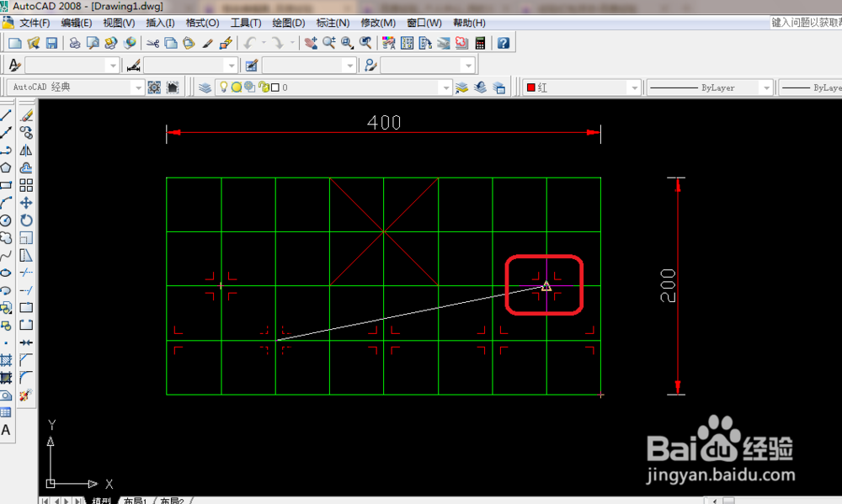Click the Plot printer icon
Screen dimensions: 842x504
(x=75, y=43)
